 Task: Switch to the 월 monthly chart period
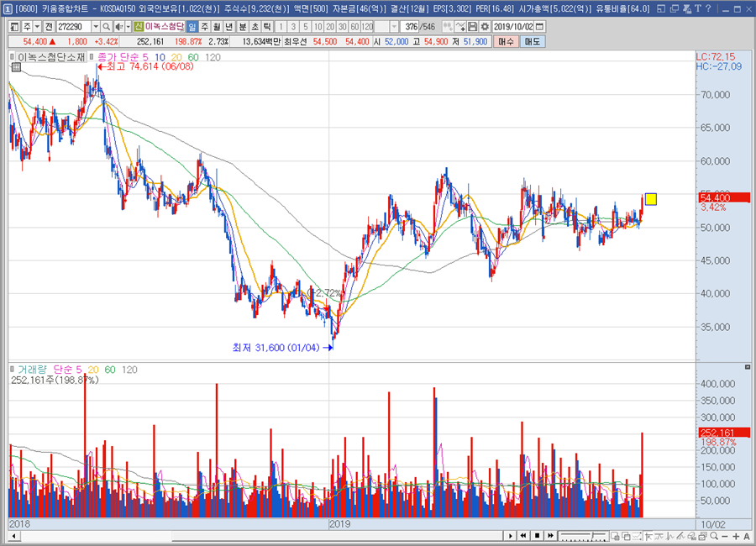217,27
